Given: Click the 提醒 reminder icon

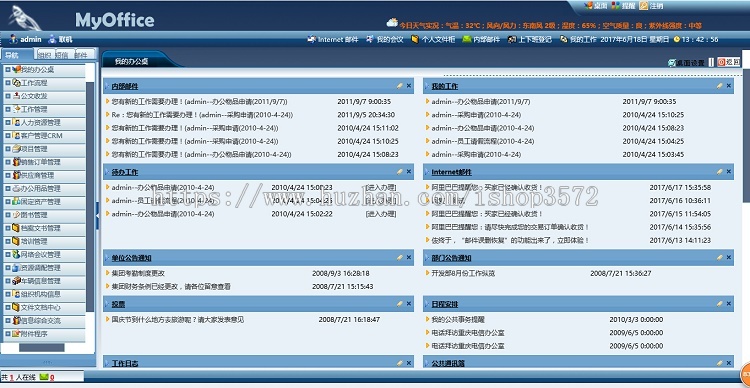Looking at the screenshot, I should pos(616,6).
